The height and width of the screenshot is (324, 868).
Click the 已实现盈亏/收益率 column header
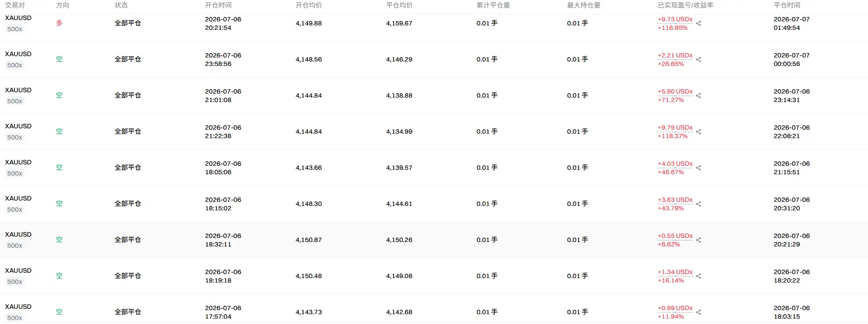686,5
